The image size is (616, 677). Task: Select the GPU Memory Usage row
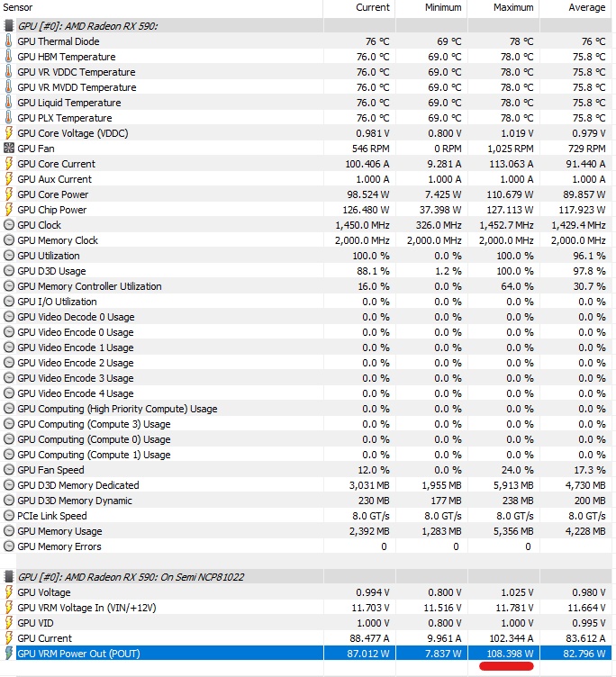click(x=308, y=531)
